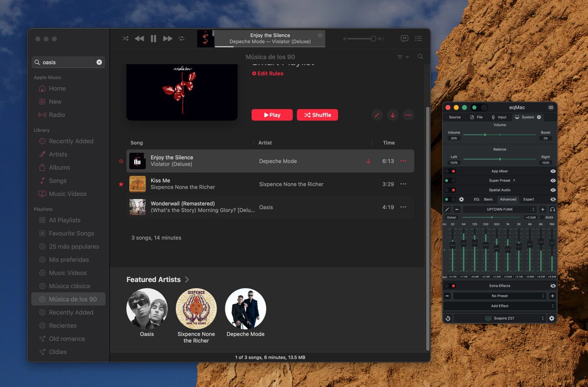Toggle repeat mode in Music
Screen dimensions: 588x387
181,38
